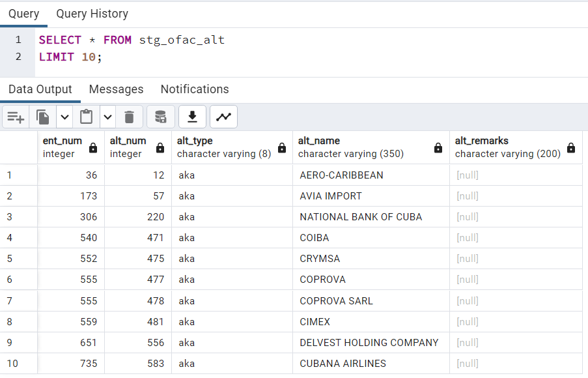The width and height of the screenshot is (588, 378).
Task: Select the alt_type column header
Action: pos(232,147)
